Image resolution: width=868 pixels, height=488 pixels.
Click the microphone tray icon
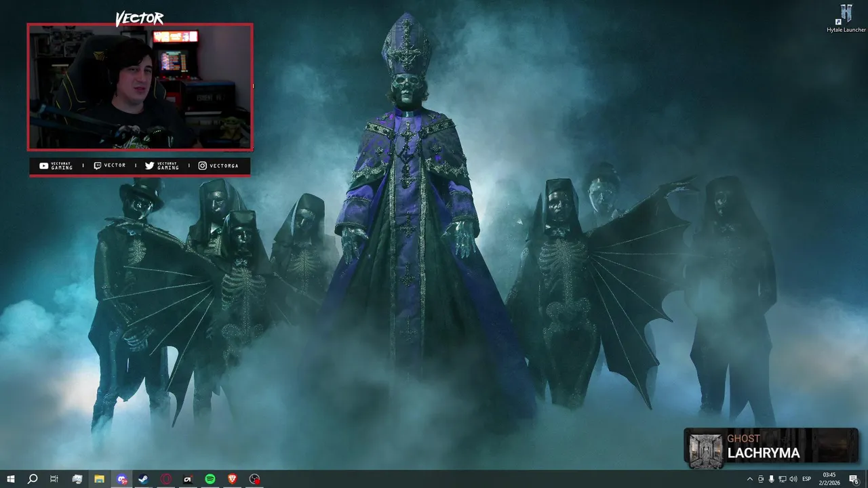tap(772, 479)
